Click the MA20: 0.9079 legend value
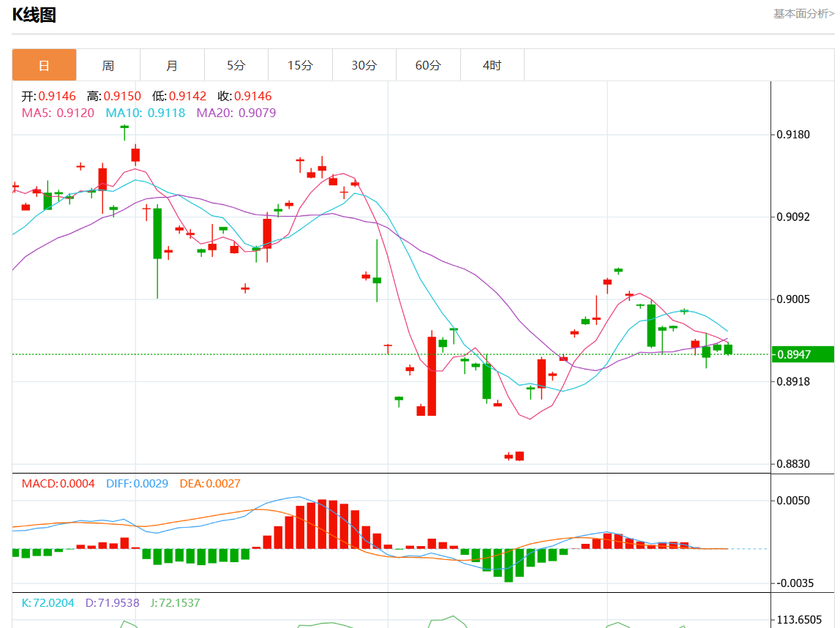The height and width of the screenshot is (628, 840). click(236, 113)
